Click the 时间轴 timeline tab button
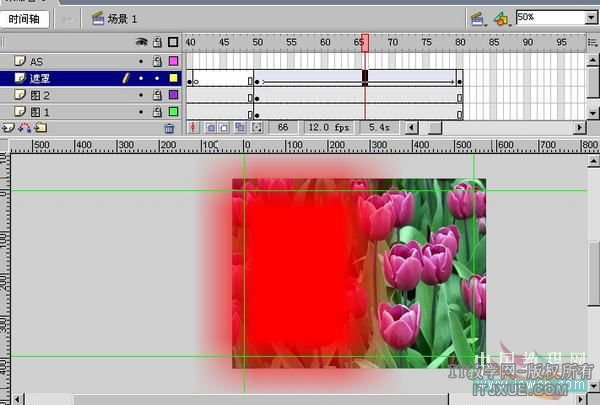The width and height of the screenshot is (600, 405). 25,18
